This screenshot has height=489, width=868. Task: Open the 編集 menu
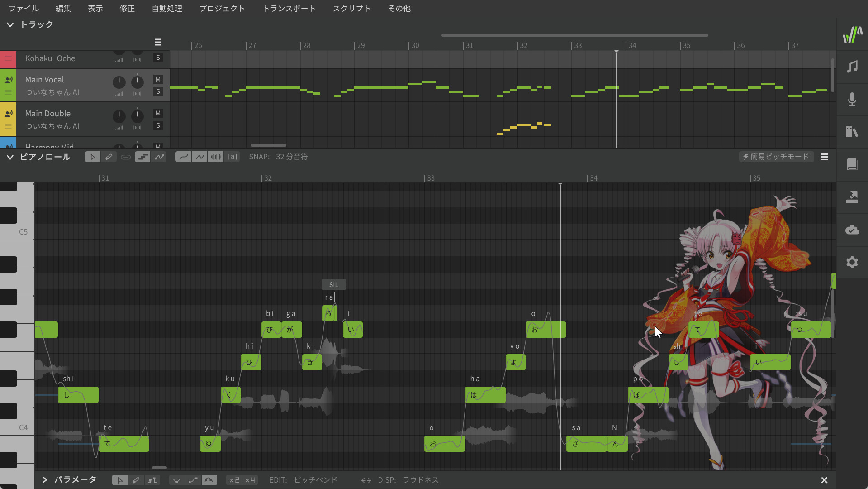click(x=63, y=8)
